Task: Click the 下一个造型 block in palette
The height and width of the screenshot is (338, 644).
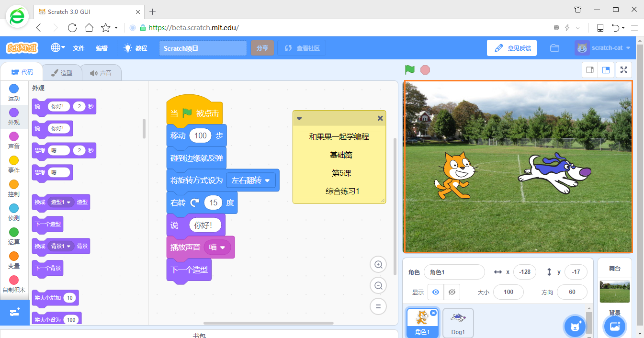Action: 47,224
